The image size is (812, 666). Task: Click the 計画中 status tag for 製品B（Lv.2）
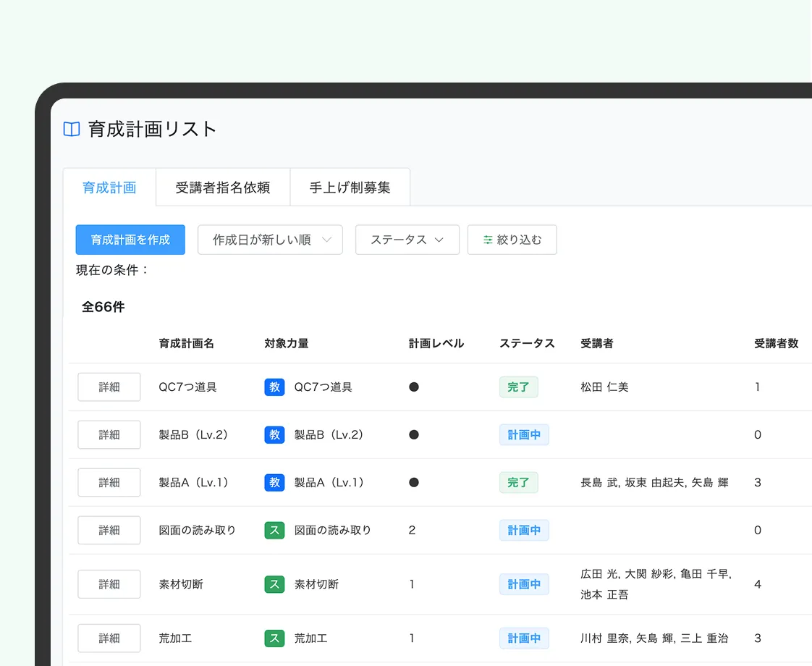[x=524, y=435]
